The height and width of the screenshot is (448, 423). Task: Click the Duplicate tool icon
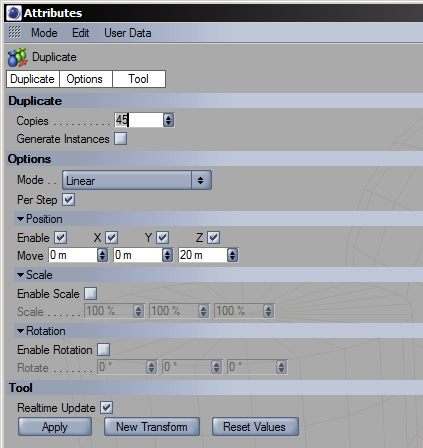coord(17,57)
